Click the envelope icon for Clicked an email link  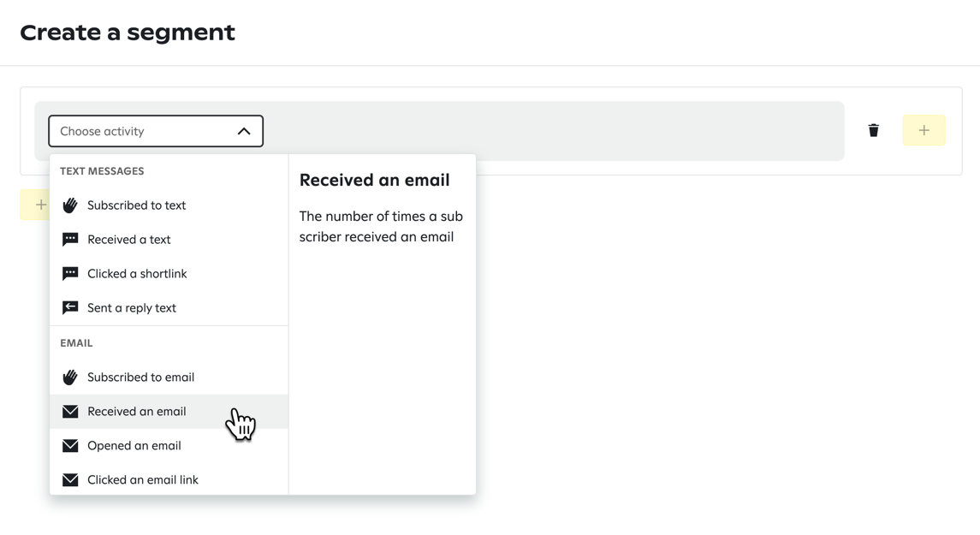(x=69, y=479)
